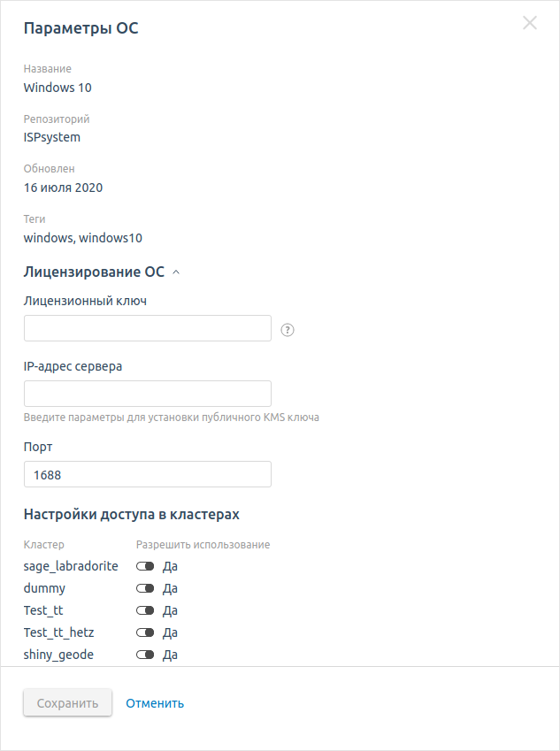Click the Да label for sage_labradorite
The width and height of the screenshot is (560, 751).
[x=170, y=566]
